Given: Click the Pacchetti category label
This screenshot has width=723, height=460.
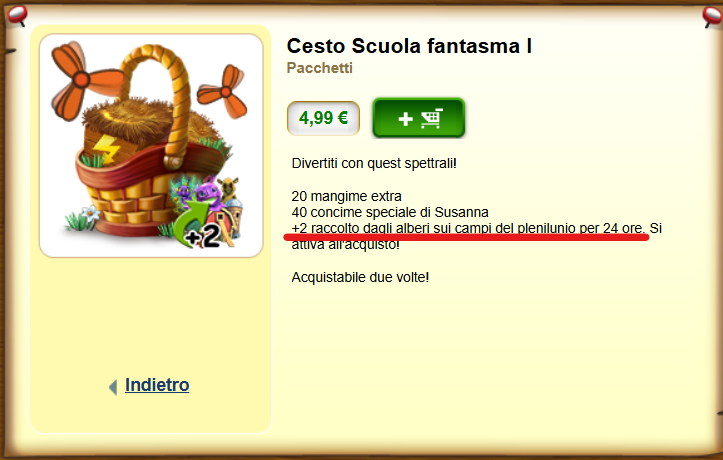Looking at the screenshot, I should 320,68.
